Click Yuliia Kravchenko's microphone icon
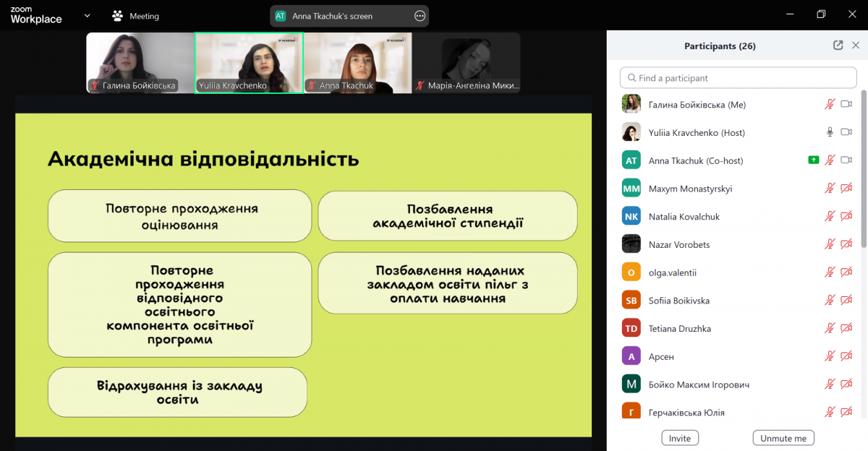This screenshot has width=868, height=451. coord(830,132)
